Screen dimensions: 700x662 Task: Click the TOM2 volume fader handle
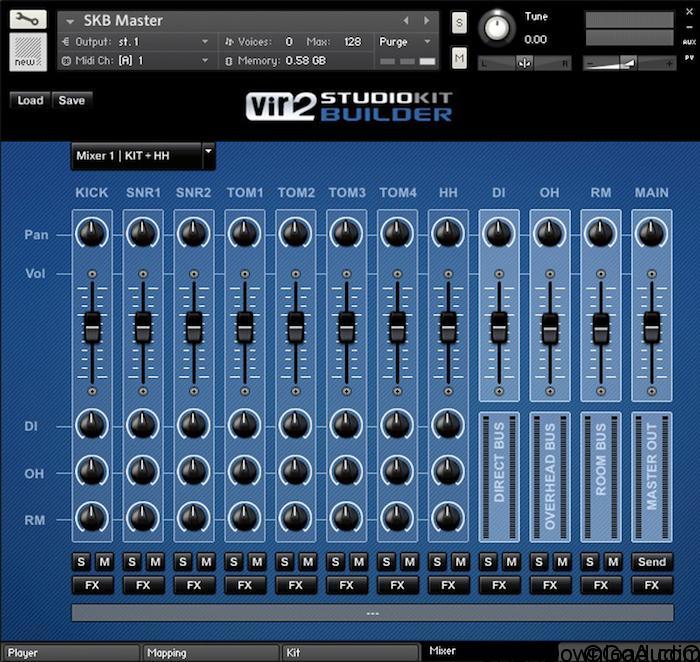tap(296, 328)
